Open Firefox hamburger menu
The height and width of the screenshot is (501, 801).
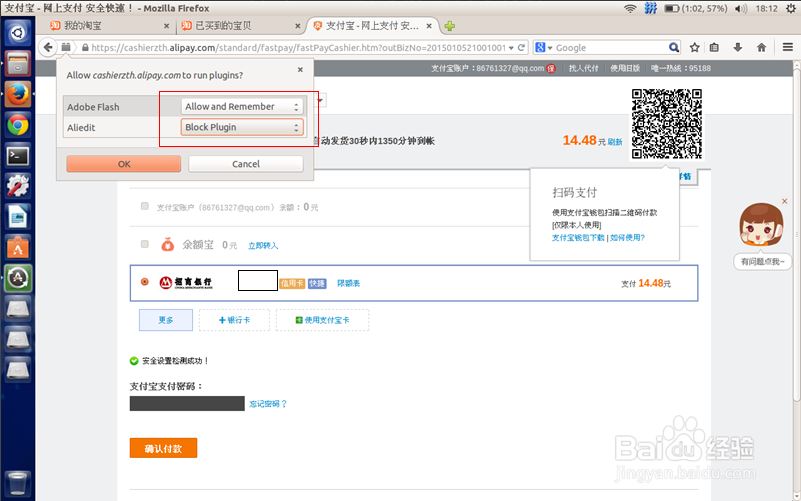coord(788,47)
